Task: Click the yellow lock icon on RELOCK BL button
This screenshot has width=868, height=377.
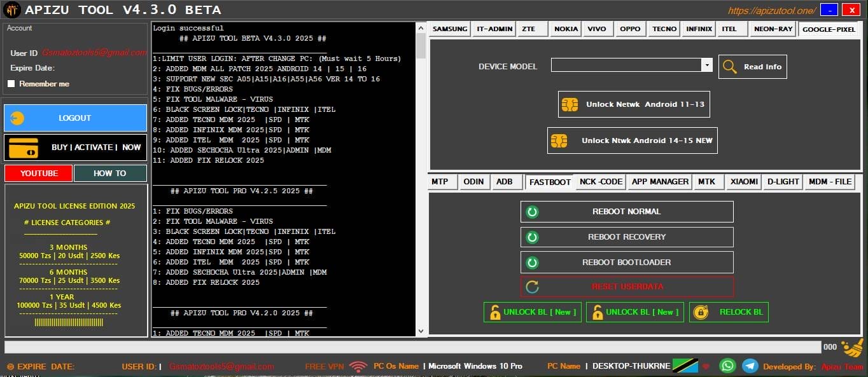Action: coord(701,312)
